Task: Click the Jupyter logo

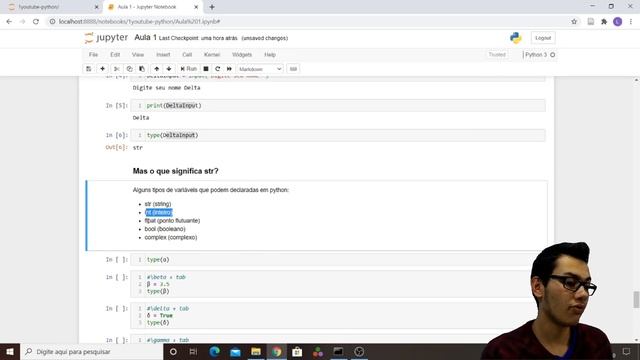Action: 107,38
